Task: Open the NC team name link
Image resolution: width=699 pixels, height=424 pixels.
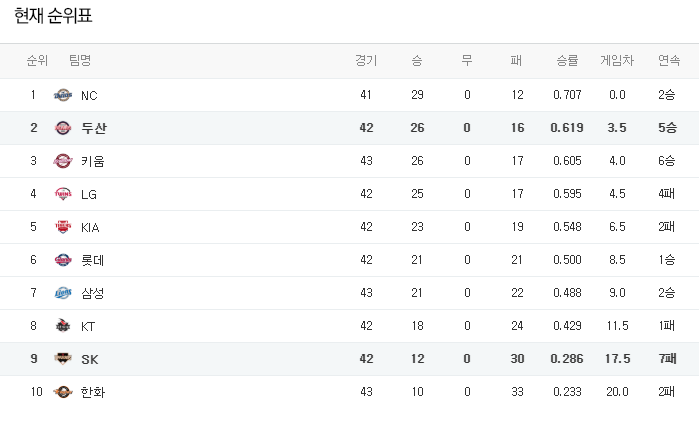Action: coord(89,95)
